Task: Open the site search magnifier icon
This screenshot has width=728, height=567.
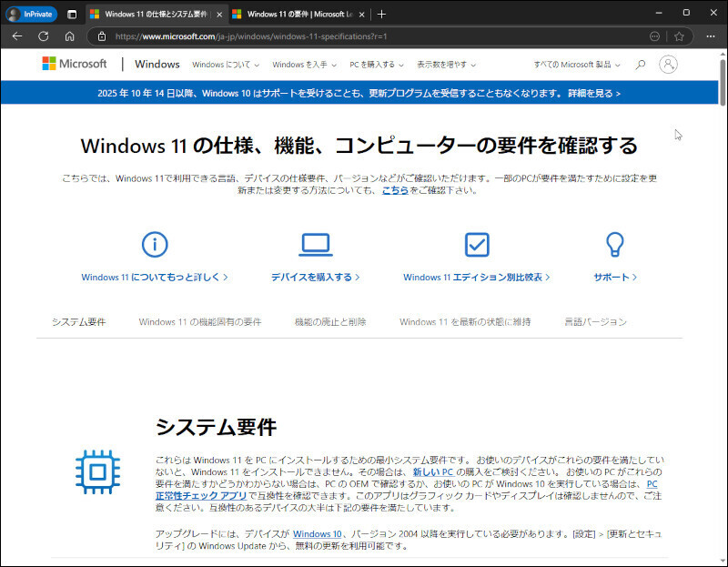Action: [641, 65]
